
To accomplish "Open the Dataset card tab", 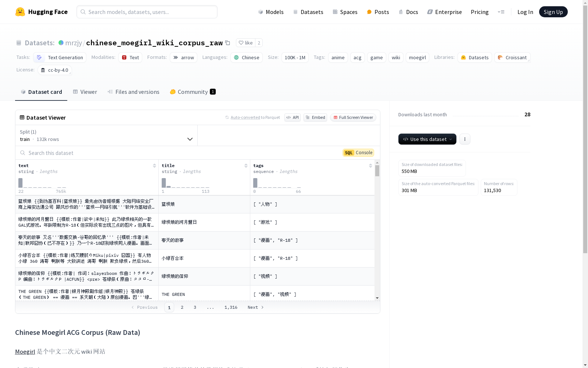I will point(41,92).
